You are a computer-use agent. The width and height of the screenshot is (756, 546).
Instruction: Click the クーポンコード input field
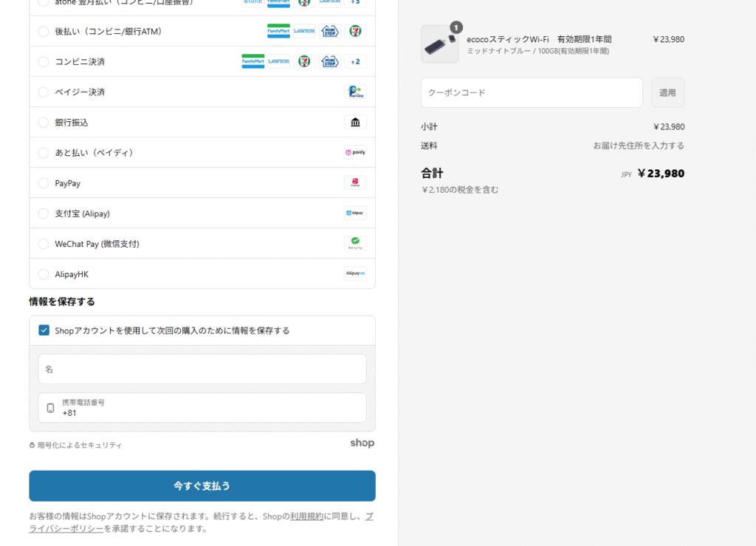(532, 92)
